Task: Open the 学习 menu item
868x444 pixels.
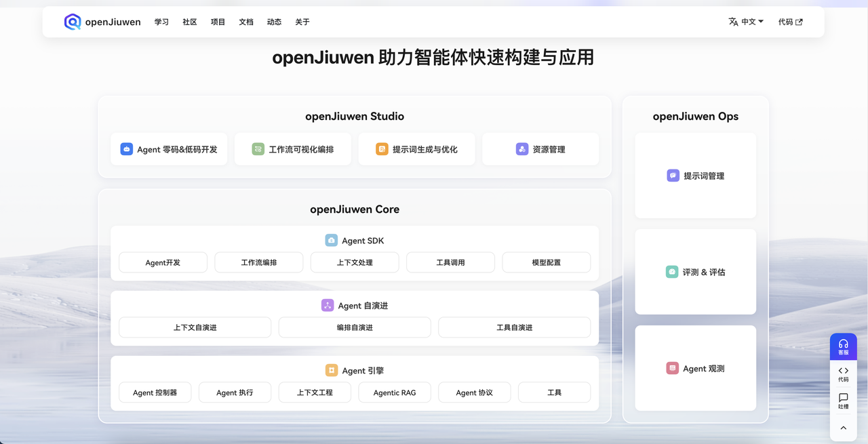Action: [161, 22]
